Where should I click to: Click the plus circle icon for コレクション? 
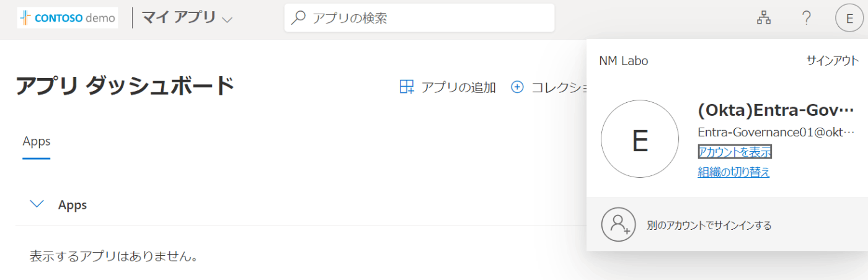click(x=517, y=87)
